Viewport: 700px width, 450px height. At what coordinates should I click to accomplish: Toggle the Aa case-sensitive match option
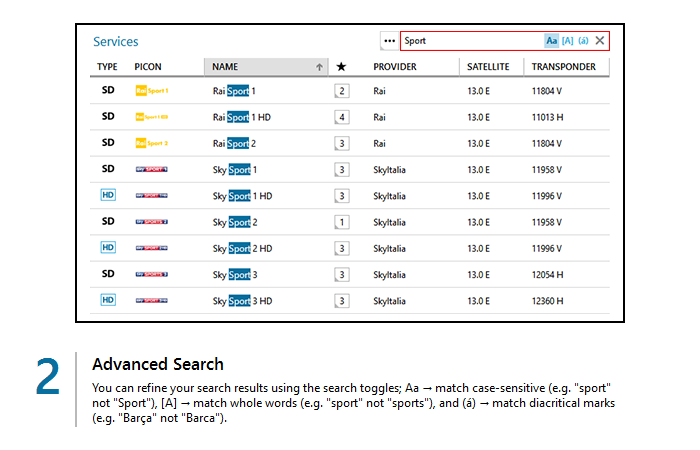551,41
